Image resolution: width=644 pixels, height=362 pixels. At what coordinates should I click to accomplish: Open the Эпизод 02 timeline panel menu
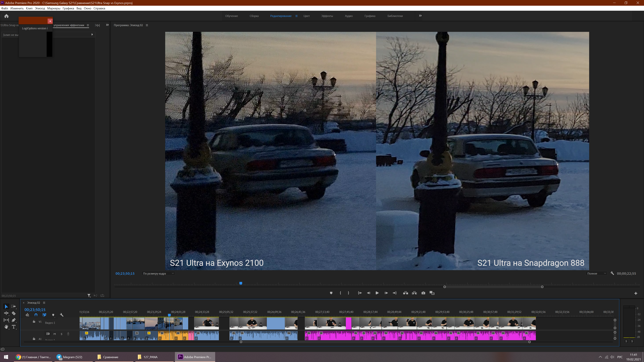(x=44, y=303)
